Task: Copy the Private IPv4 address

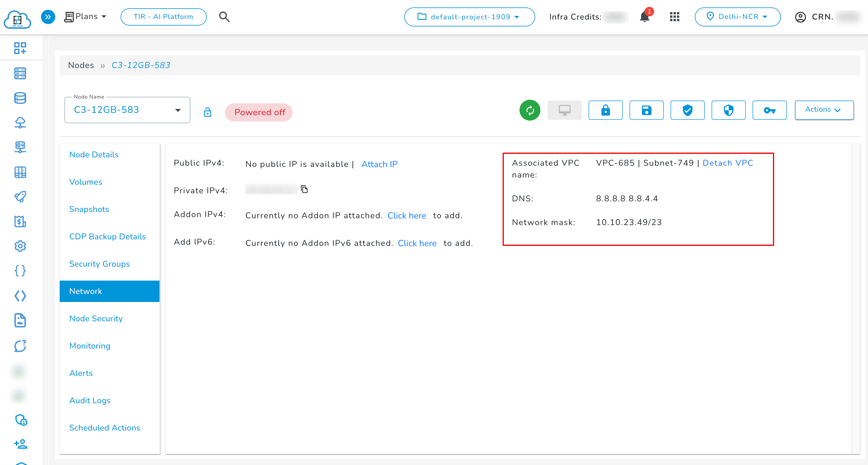Action: click(304, 189)
